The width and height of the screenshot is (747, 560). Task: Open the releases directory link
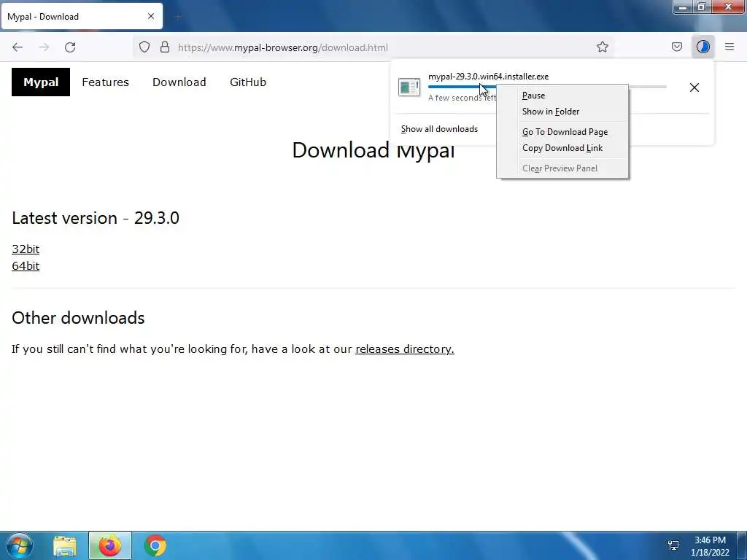pyautogui.click(x=404, y=349)
